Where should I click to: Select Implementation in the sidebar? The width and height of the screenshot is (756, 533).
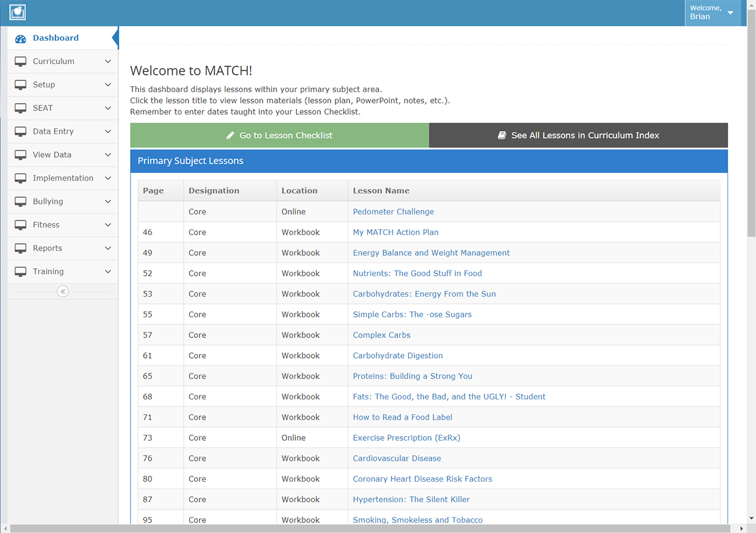pos(63,178)
